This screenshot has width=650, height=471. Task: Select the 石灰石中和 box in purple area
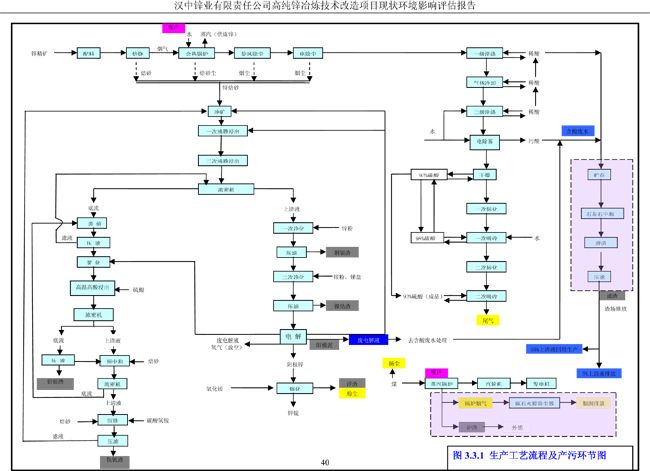[601, 212]
